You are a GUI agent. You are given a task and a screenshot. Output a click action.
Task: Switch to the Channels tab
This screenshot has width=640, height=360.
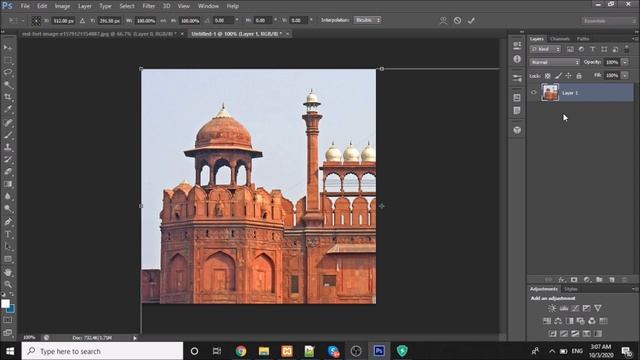tap(560, 39)
